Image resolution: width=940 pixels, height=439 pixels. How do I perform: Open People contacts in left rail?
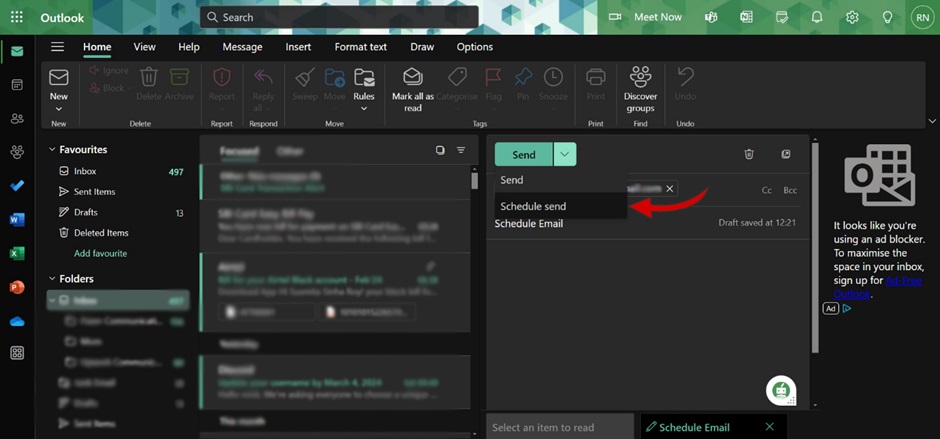(17, 118)
